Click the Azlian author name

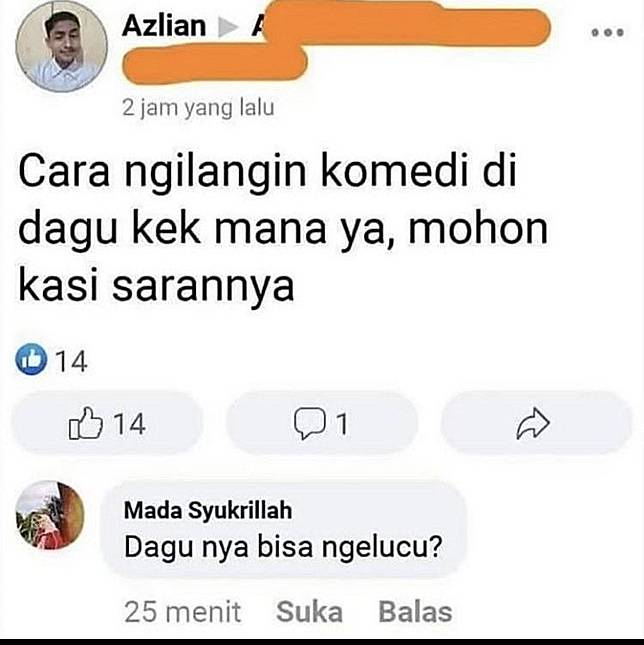coord(164,26)
